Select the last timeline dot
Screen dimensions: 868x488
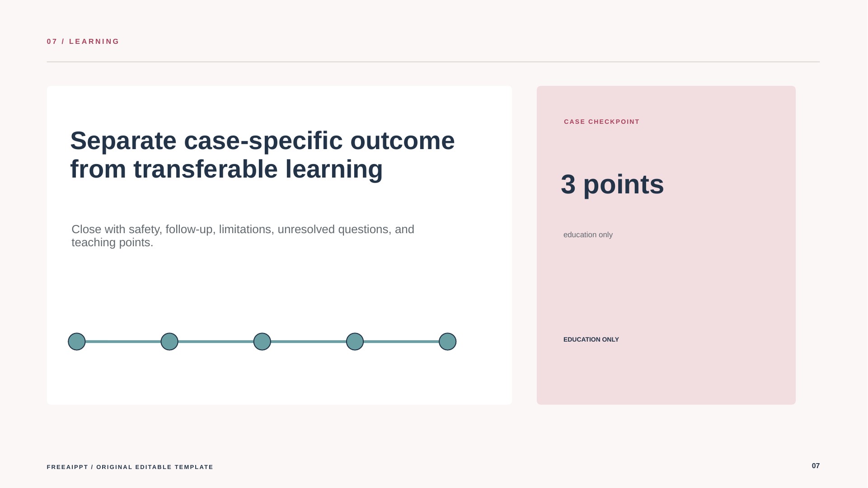tap(448, 342)
